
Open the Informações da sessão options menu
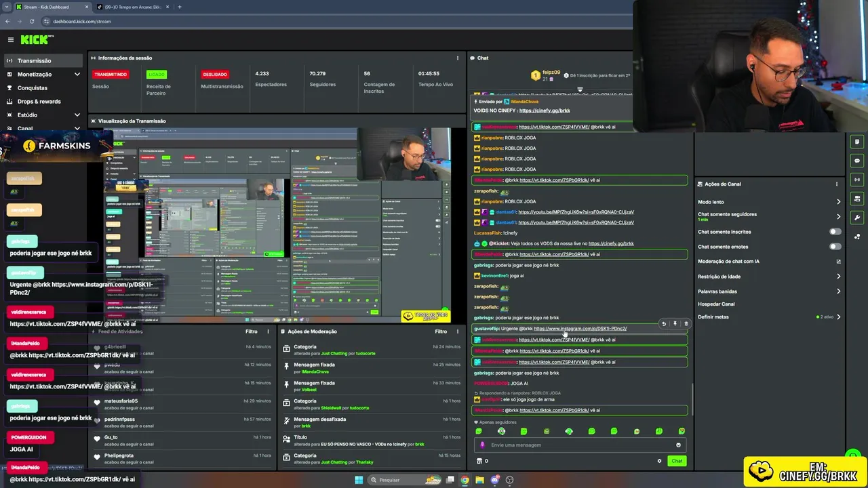(x=458, y=58)
